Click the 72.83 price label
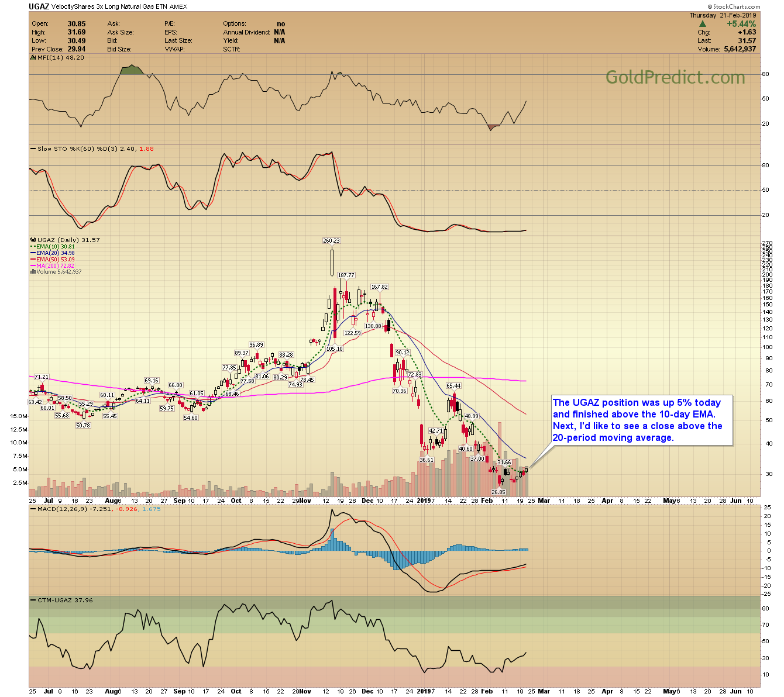784x697 pixels. pyautogui.click(x=414, y=374)
